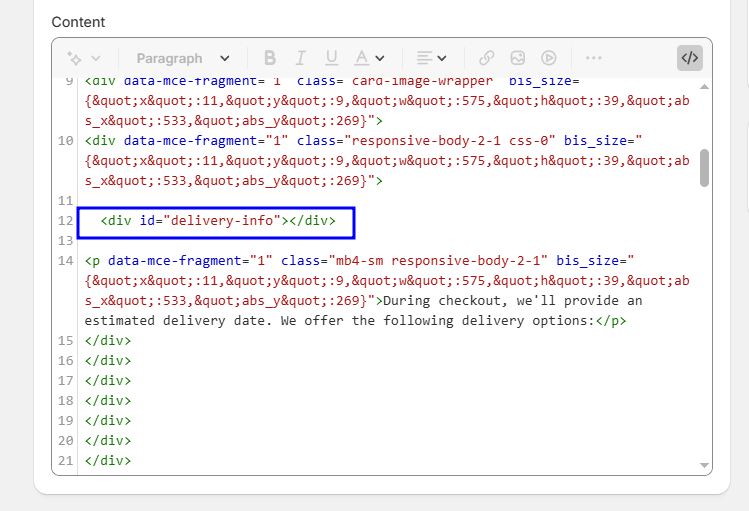Toggle bold formatting
This screenshot has height=511, width=749.
(x=270, y=58)
